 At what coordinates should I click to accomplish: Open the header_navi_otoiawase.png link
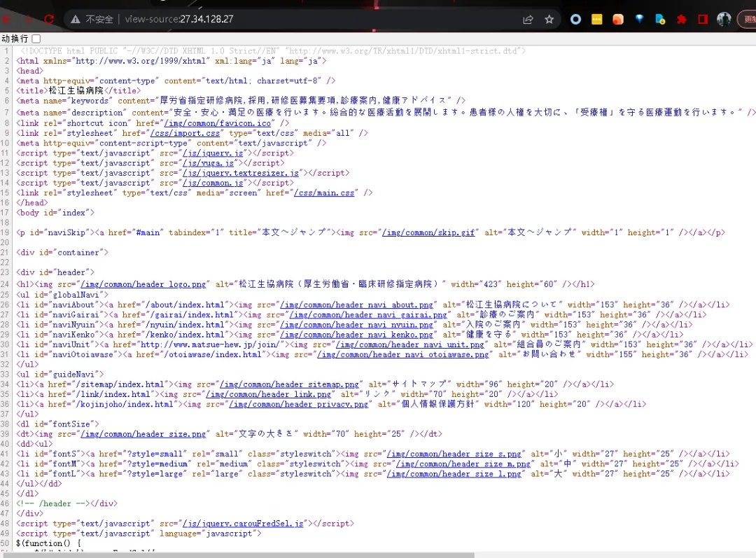(x=402, y=354)
